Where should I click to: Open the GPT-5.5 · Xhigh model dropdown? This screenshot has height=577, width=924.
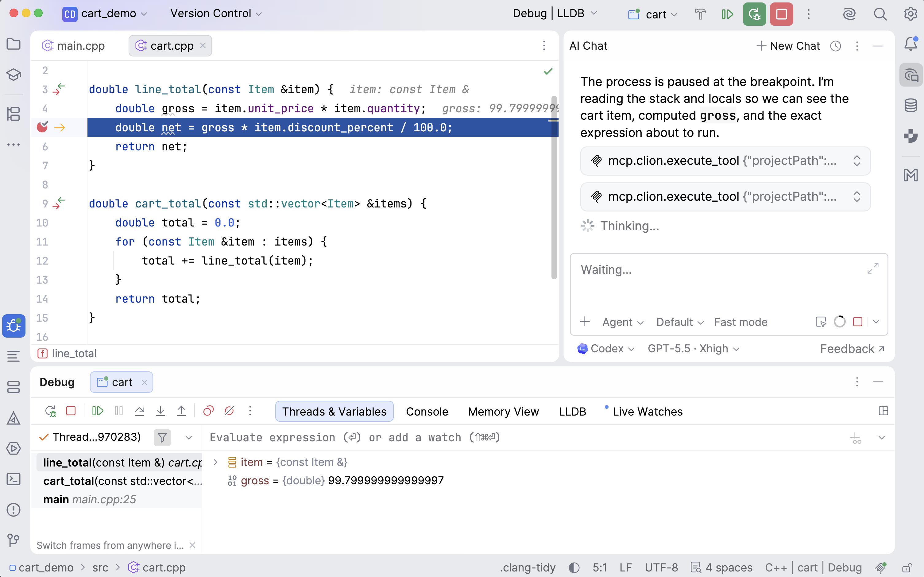pyautogui.click(x=693, y=349)
